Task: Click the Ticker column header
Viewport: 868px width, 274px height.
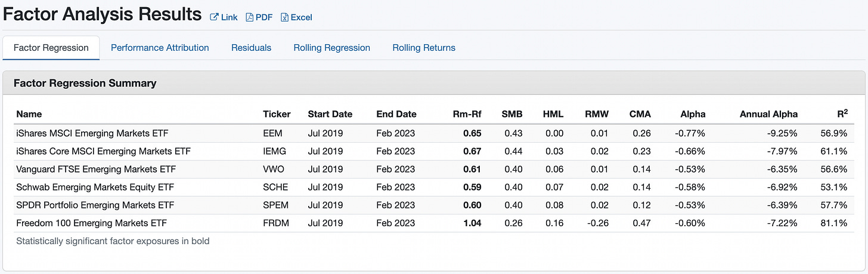Action: pyautogui.click(x=277, y=114)
